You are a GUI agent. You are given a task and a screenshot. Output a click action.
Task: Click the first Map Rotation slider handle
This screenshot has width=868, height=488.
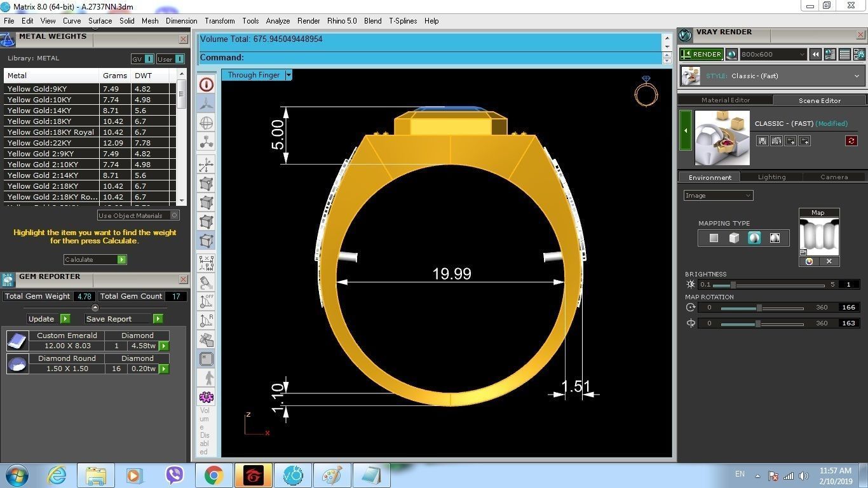coord(759,308)
